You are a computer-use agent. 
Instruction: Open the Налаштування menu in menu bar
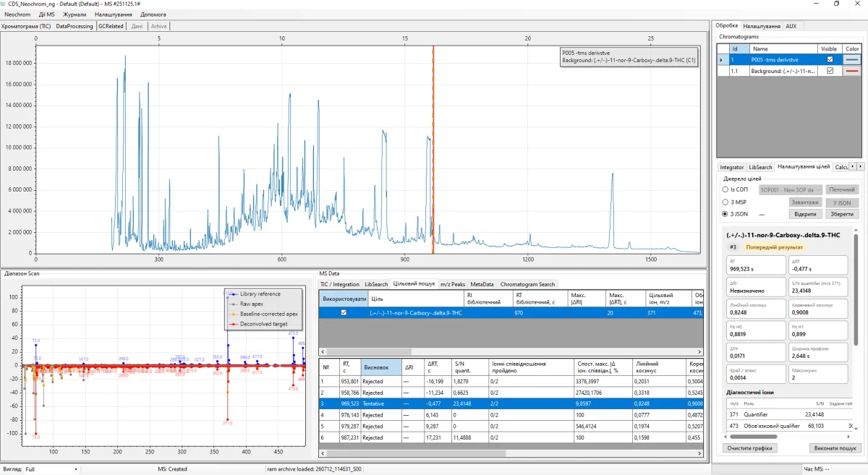(x=113, y=14)
